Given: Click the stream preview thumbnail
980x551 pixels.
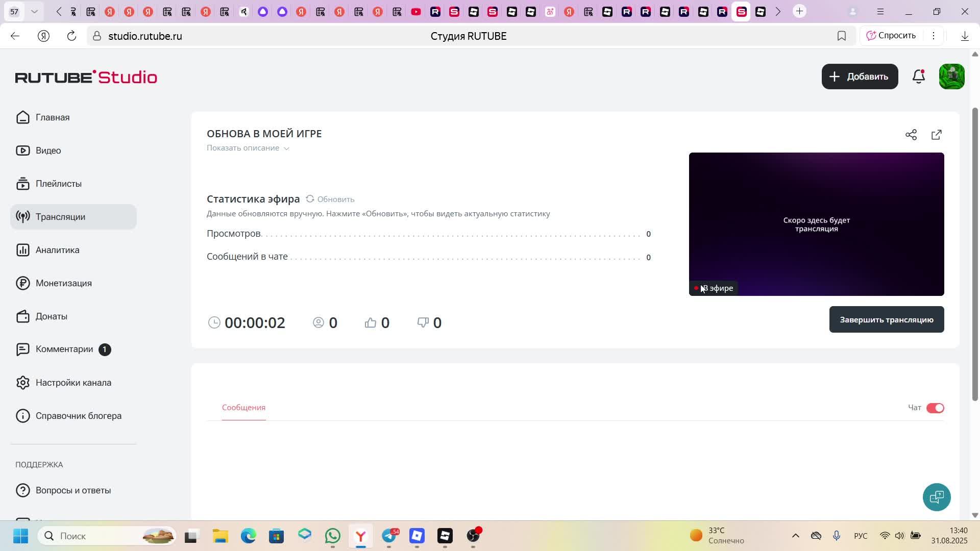Looking at the screenshot, I should pos(816,224).
